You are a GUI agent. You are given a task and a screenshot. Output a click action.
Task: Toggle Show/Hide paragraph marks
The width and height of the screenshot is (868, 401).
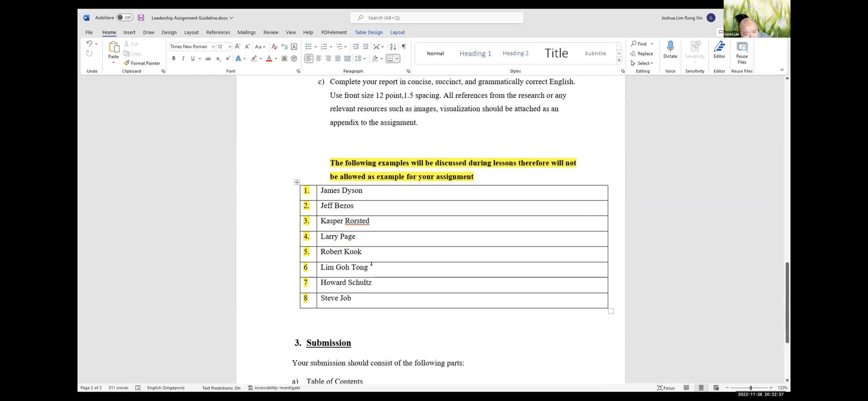coord(404,46)
